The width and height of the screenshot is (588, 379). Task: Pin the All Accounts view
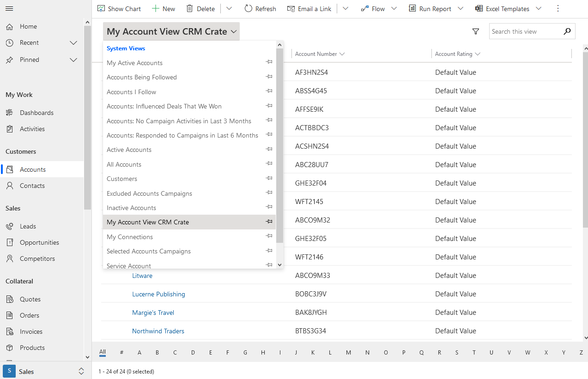269,163
